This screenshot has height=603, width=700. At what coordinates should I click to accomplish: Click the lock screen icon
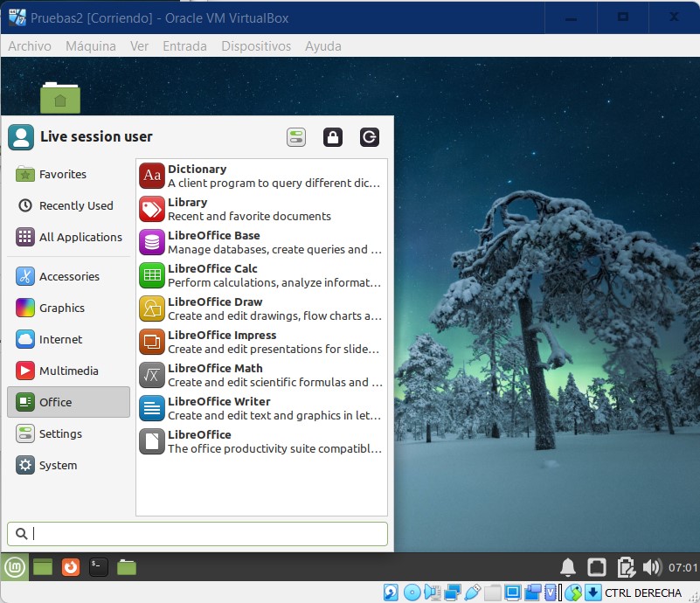coord(332,137)
